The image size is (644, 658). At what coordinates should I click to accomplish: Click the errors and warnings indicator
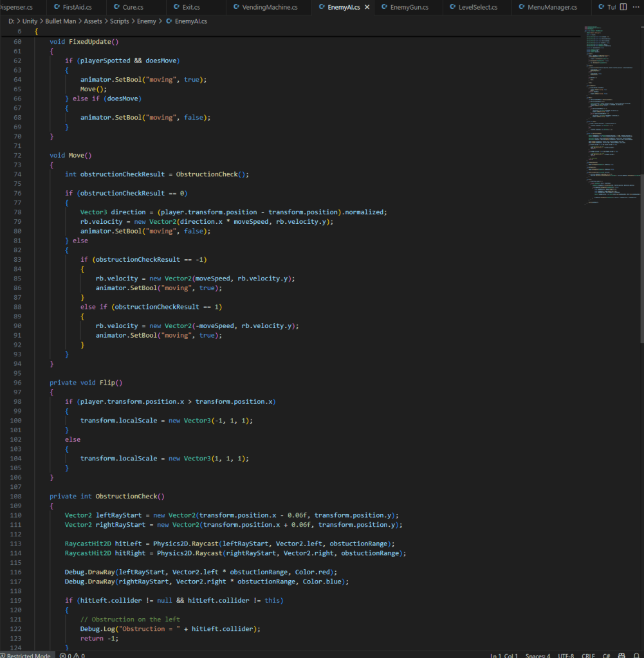[x=72, y=655]
